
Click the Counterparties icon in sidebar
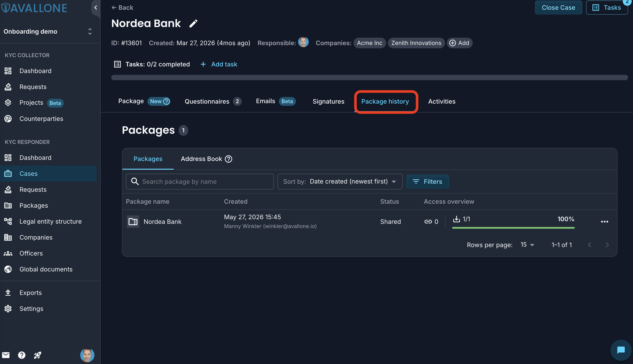click(8, 118)
